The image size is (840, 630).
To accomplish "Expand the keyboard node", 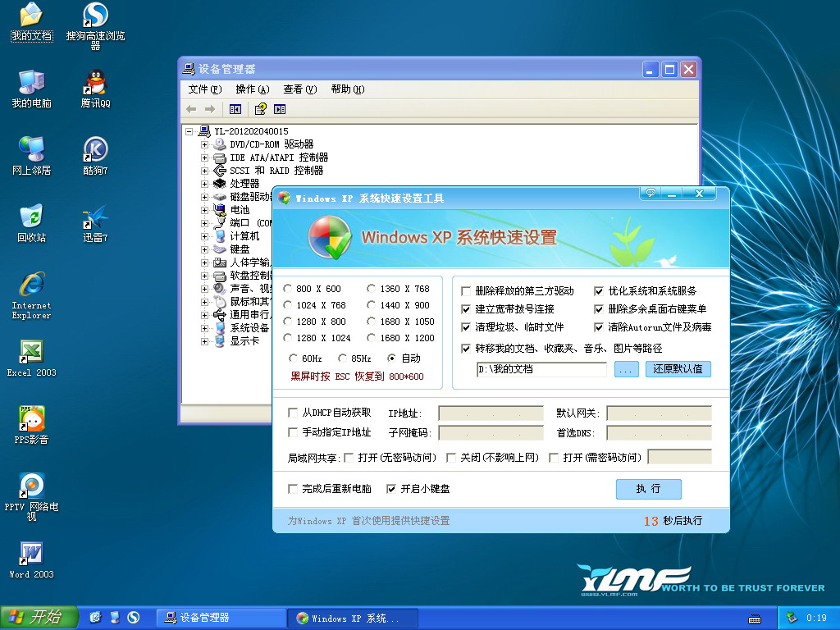I will [x=204, y=249].
